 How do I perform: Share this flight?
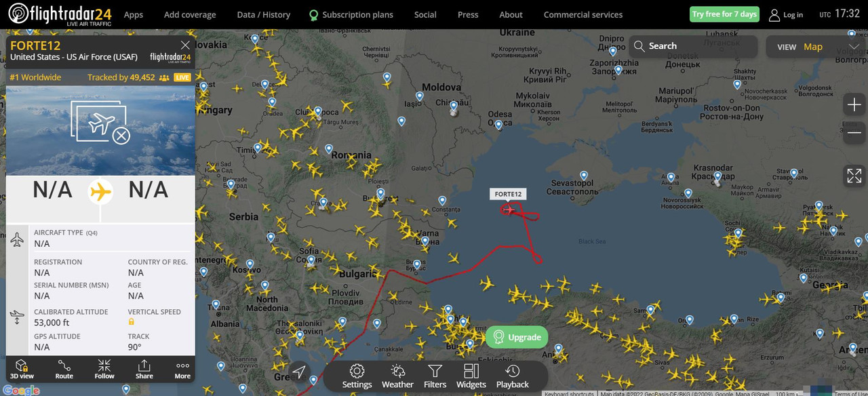(x=144, y=370)
